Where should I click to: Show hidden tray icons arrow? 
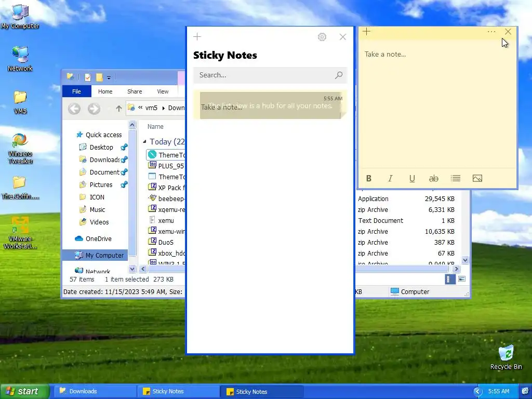tap(477, 392)
